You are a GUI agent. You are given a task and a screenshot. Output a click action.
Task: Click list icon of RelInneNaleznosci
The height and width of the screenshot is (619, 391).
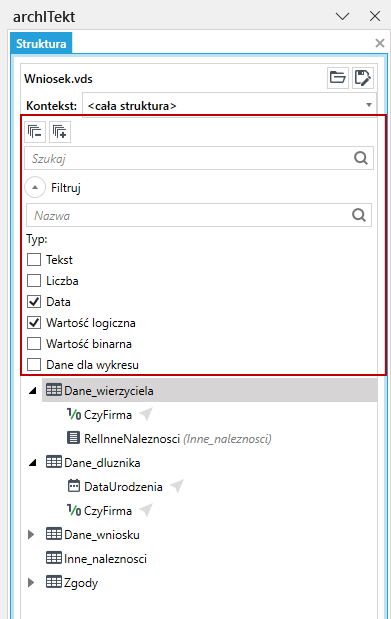click(x=73, y=438)
